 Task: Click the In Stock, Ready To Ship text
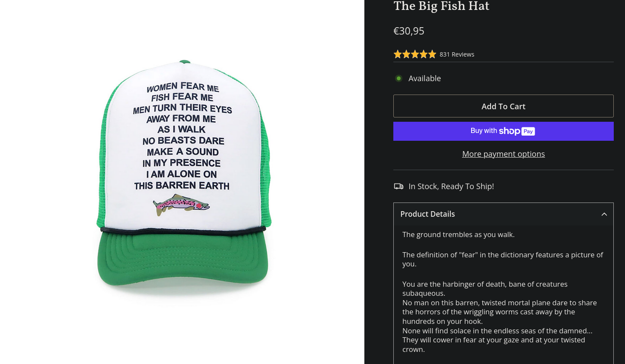click(x=451, y=186)
